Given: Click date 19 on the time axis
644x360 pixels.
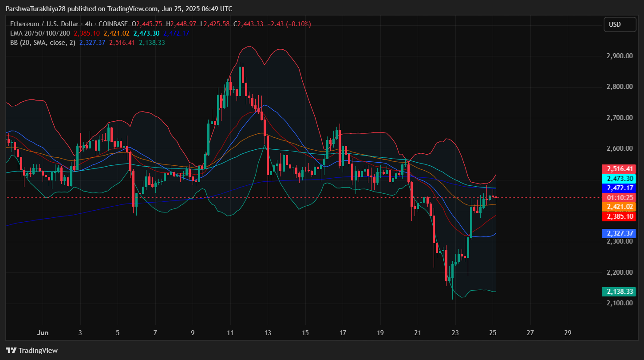Looking at the screenshot, I should 380,332.
